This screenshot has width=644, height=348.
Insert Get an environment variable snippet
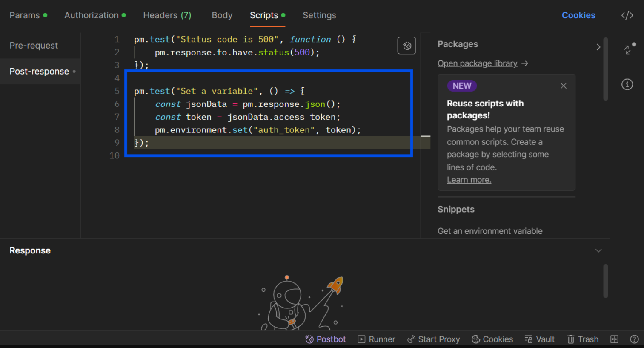point(490,231)
